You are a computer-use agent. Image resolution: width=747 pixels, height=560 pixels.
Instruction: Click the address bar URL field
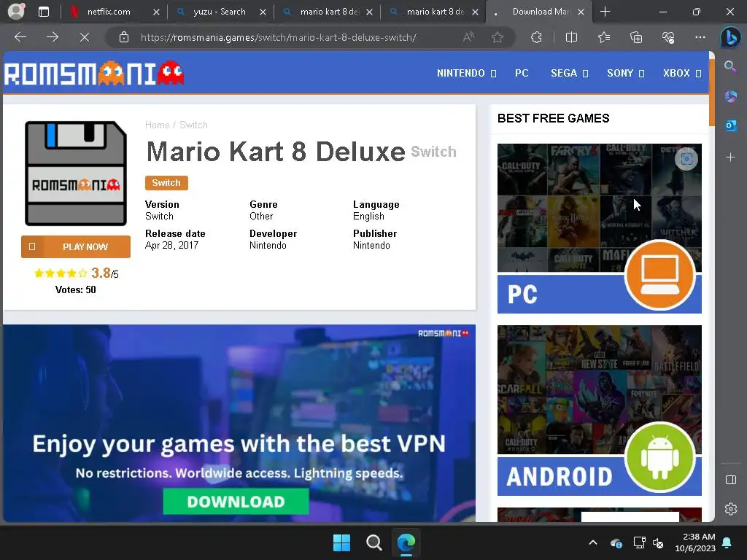click(278, 37)
